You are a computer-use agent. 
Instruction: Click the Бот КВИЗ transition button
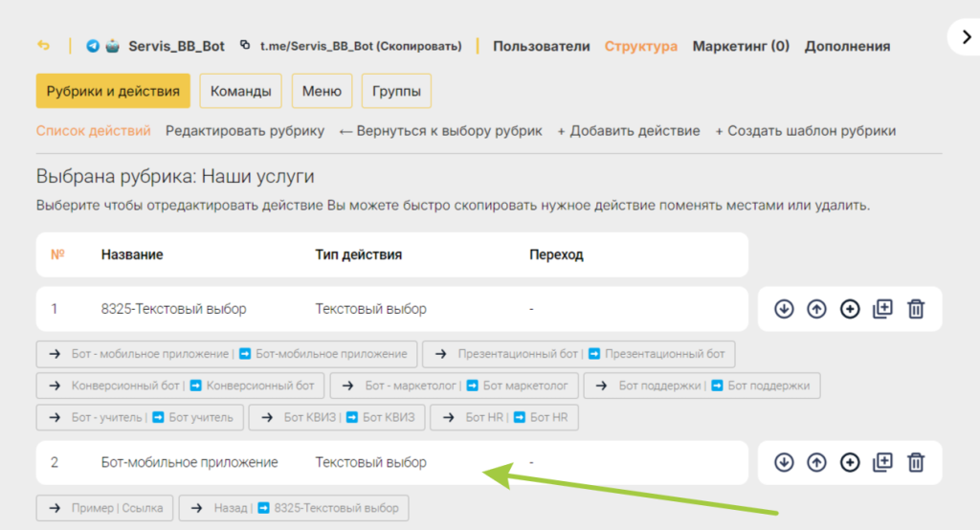tap(337, 417)
